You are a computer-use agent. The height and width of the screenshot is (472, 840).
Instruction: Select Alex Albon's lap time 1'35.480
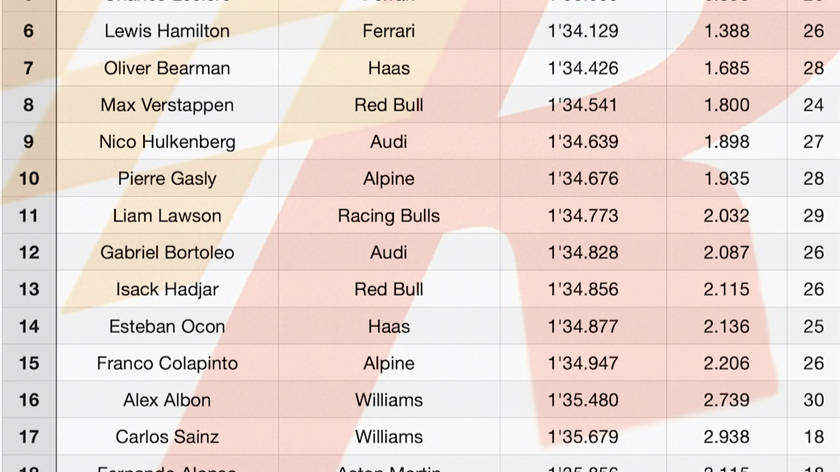582,400
